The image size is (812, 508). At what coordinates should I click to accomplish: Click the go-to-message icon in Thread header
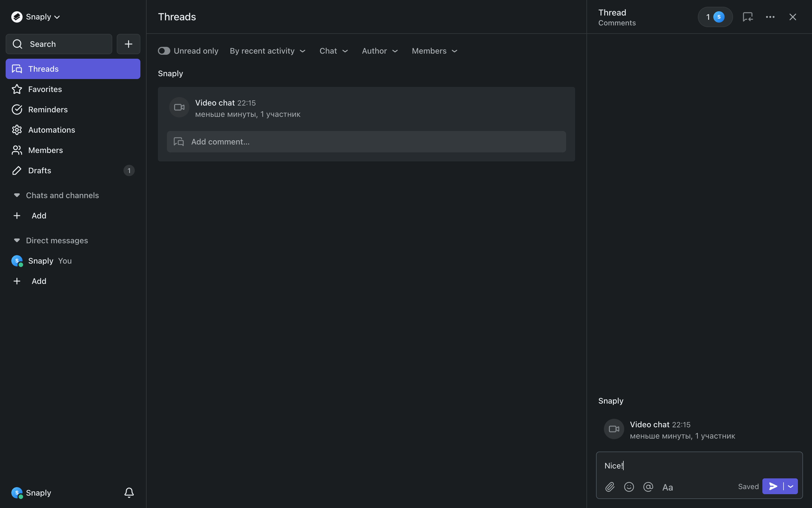pyautogui.click(x=748, y=17)
